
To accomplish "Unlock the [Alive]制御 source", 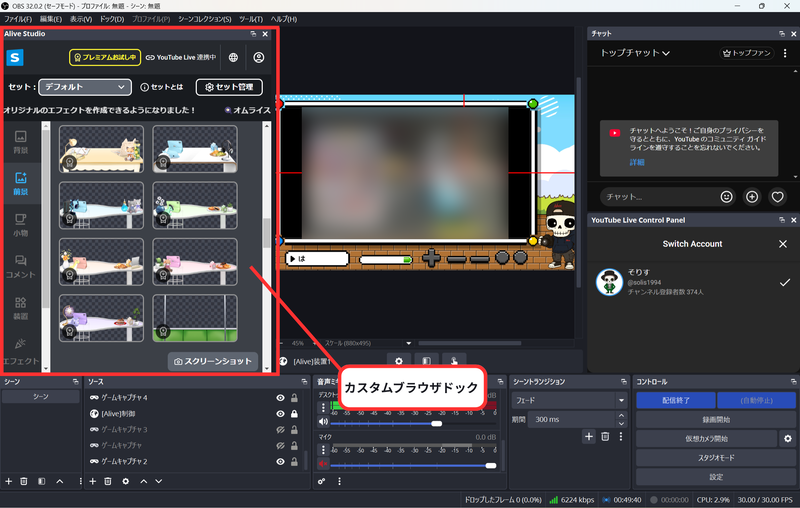I will (294, 414).
